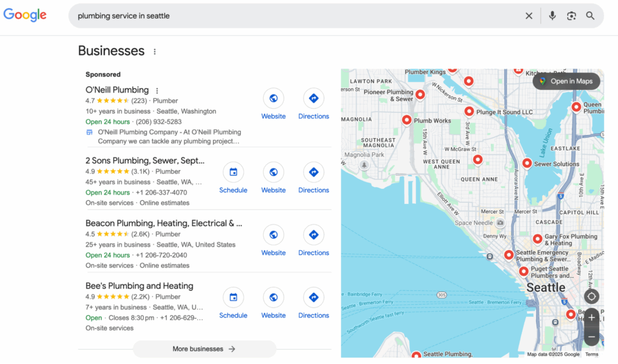Click 2 Sons phone +1 206-337-4070
Image resolution: width=618 pixels, height=364 pixels.
pos(161,193)
